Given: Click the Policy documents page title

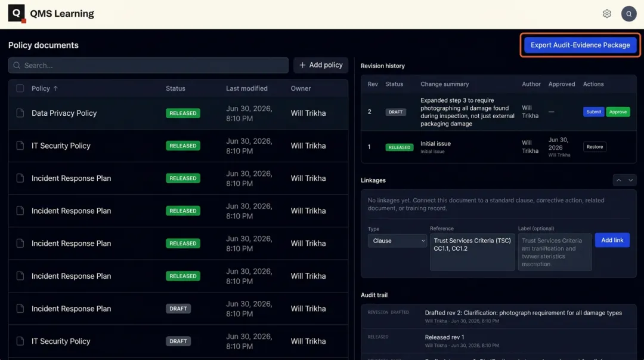Looking at the screenshot, I should [43, 45].
